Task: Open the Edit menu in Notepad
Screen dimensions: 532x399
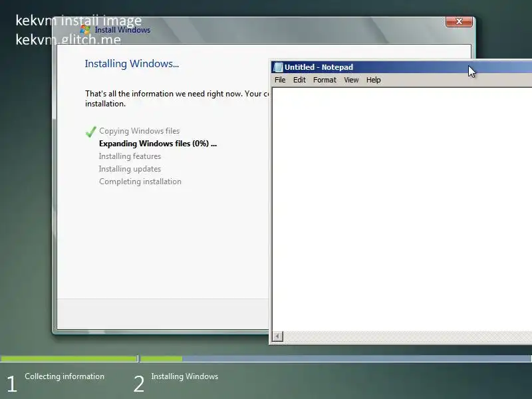Action: coord(299,80)
